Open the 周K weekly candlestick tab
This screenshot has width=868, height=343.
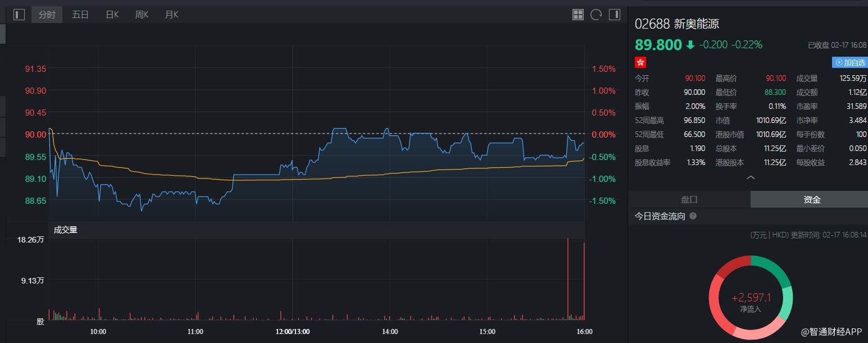pos(142,15)
